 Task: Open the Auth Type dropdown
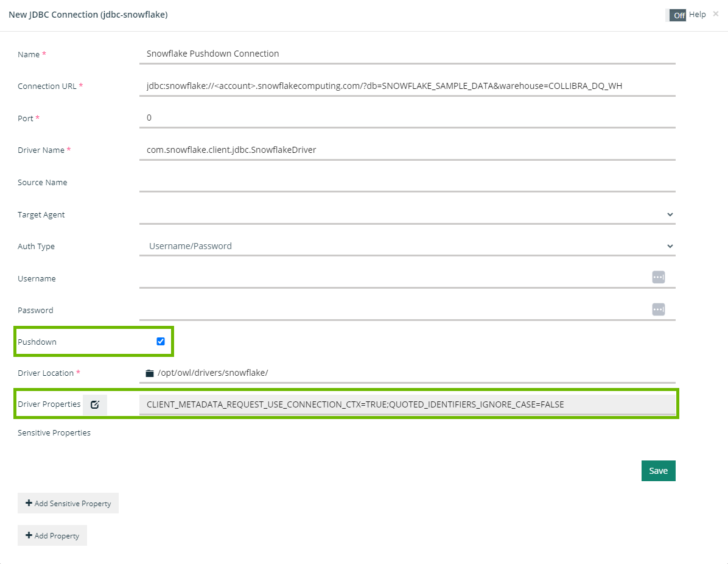(407, 246)
